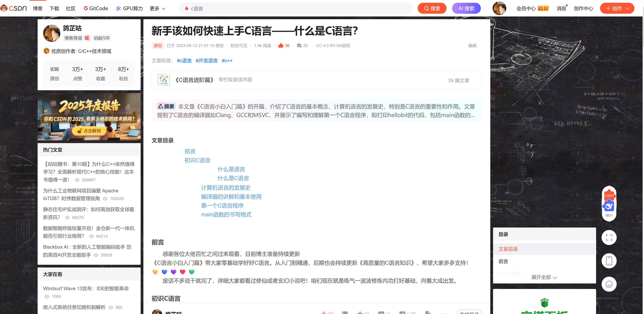
Task: Click the mobile phone view icon
Action: (x=609, y=261)
